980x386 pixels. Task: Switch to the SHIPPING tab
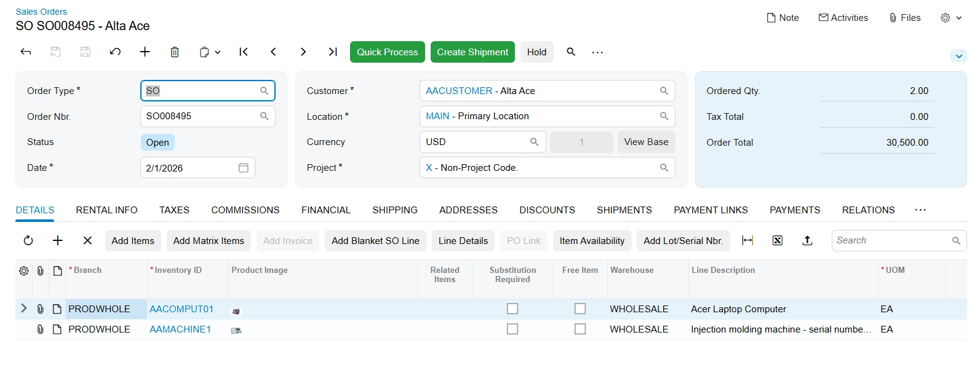click(x=395, y=210)
